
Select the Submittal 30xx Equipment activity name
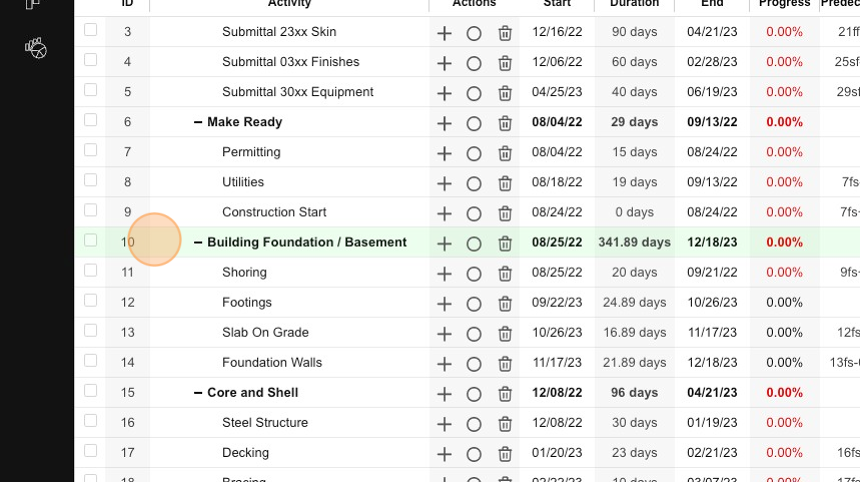coord(298,92)
